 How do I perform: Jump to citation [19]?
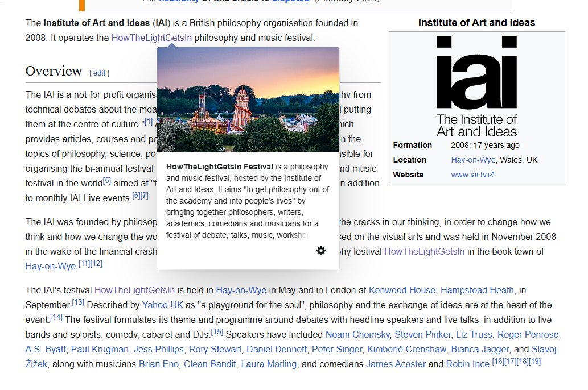pyautogui.click(x=534, y=362)
